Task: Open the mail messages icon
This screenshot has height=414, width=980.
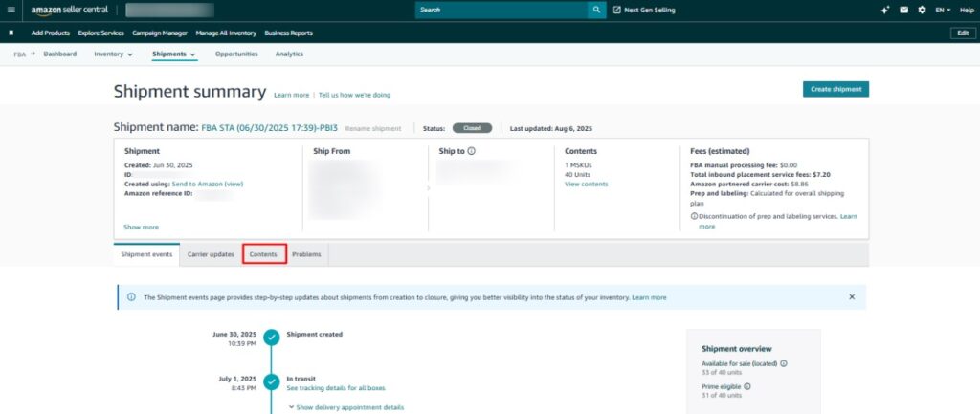Action: click(903, 10)
